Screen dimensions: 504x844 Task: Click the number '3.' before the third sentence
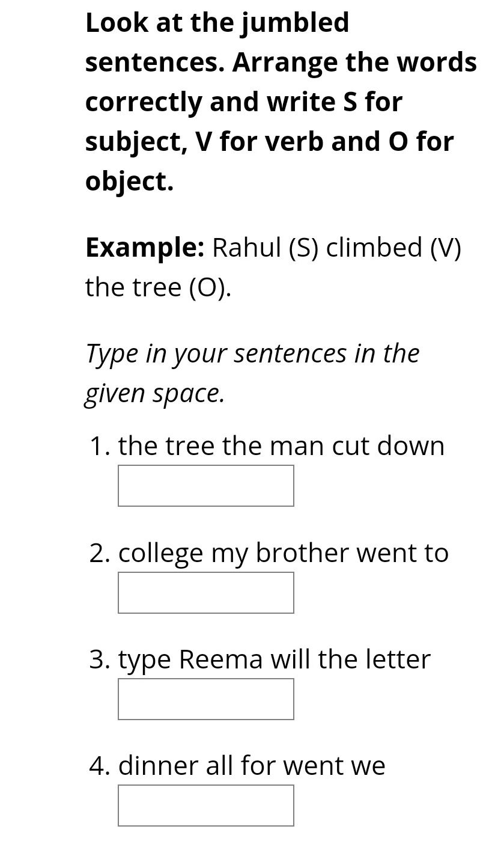click(99, 658)
